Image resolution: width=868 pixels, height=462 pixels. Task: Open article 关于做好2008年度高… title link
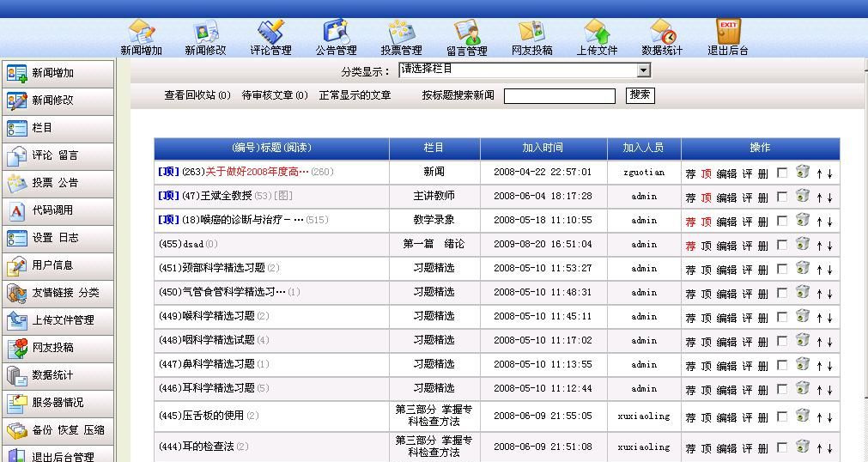(257, 172)
